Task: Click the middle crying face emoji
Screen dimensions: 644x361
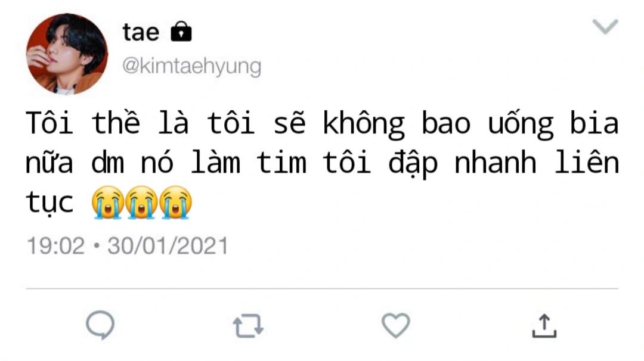Action: click(141, 202)
